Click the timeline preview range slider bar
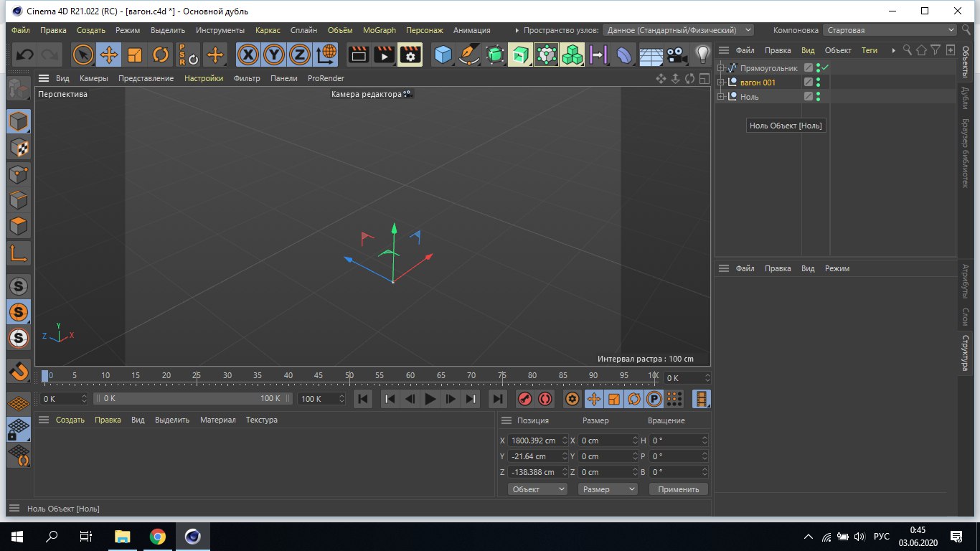The image size is (980, 551). (x=192, y=398)
